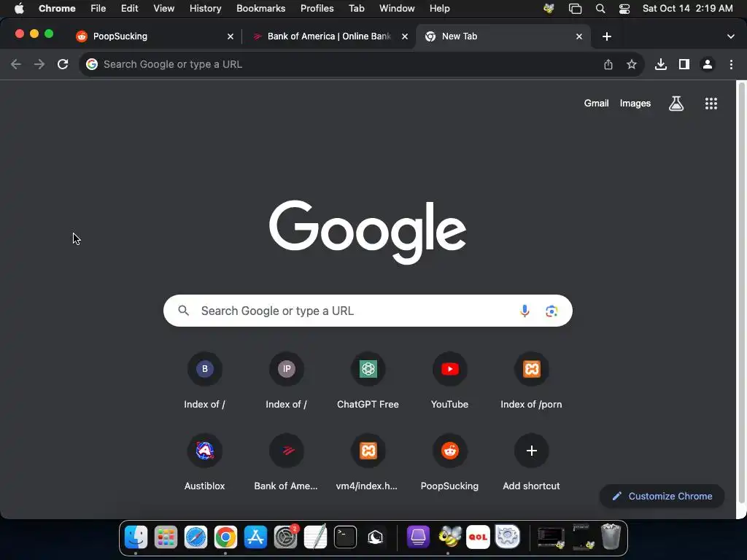This screenshot has width=747, height=560.
Task: Open App Store from the dock
Action: 255,537
